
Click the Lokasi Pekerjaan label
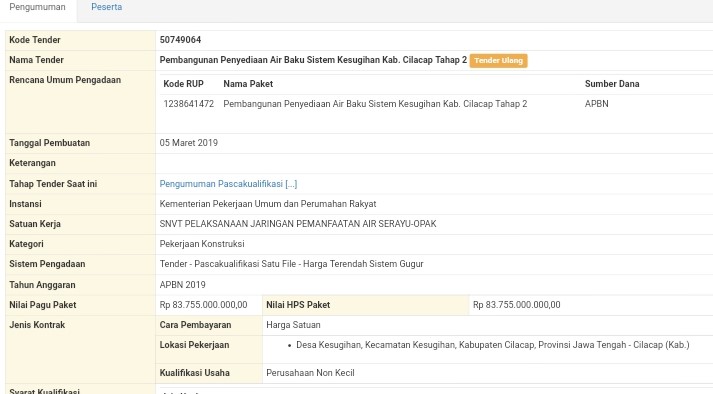coord(194,345)
